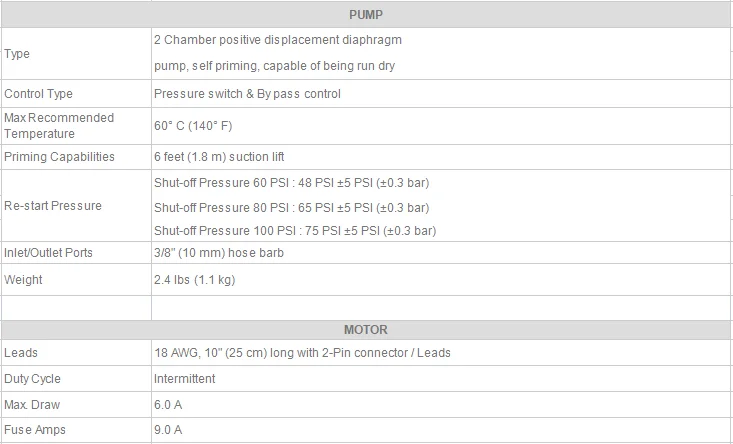The width and height of the screenshot is (733, 444).
Task: Click the Re-start Pressure label
Action: (53, 206)
